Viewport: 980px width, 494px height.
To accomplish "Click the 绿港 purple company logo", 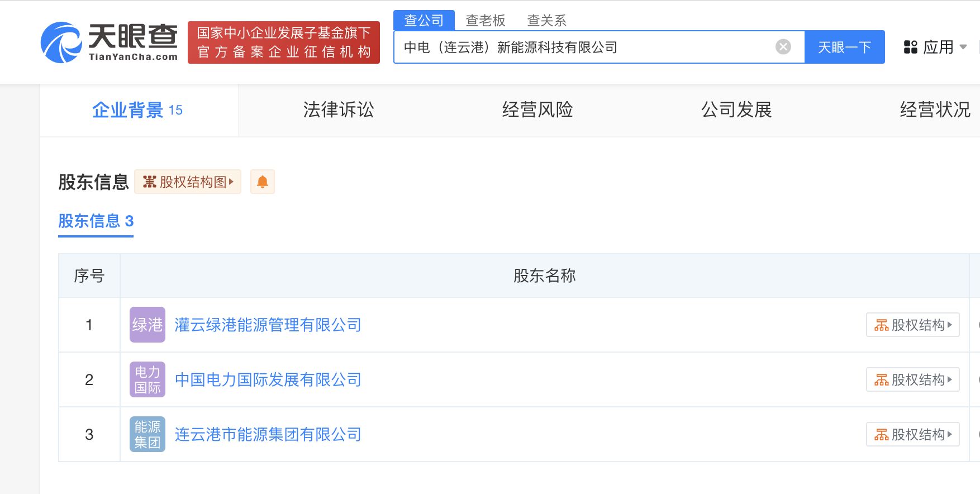I will coord(148,325).
